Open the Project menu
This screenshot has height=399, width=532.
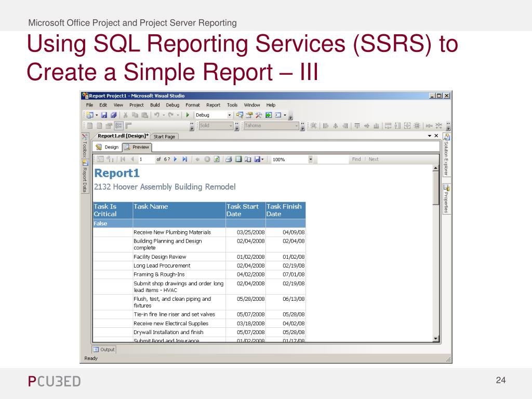click(x=137, y=105)
